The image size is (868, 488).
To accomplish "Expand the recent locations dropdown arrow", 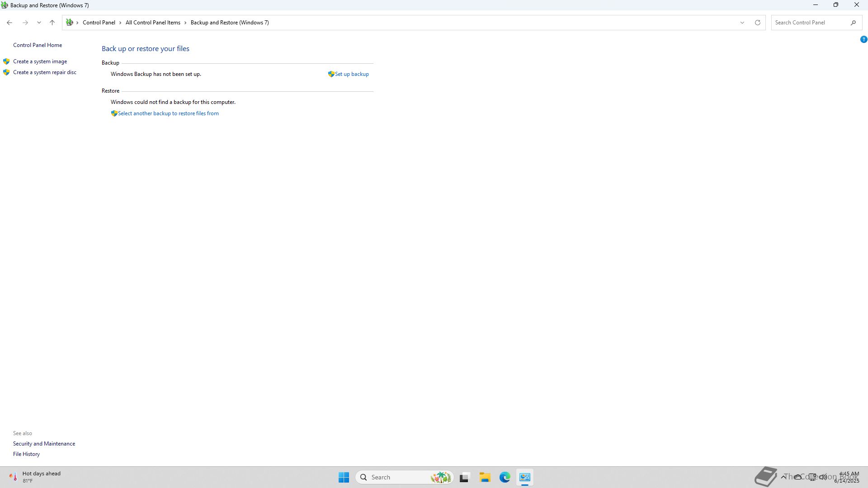I will tap(39, 23).
